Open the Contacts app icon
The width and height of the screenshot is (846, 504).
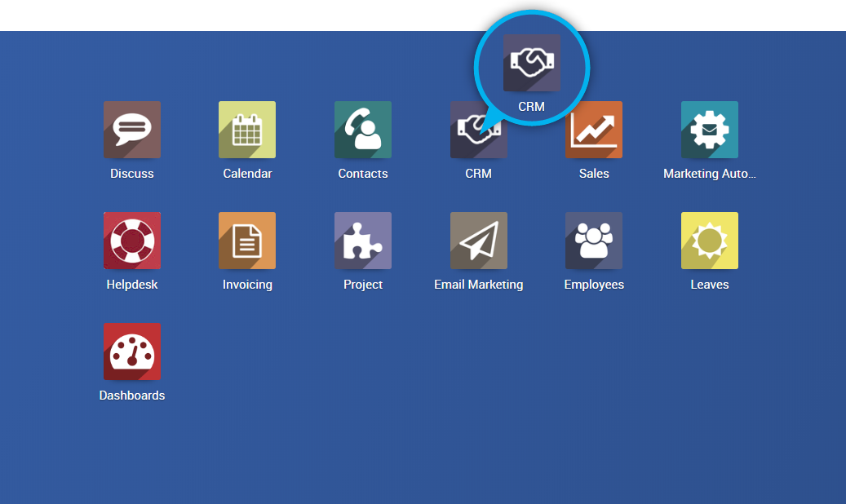tap(363, 130)
